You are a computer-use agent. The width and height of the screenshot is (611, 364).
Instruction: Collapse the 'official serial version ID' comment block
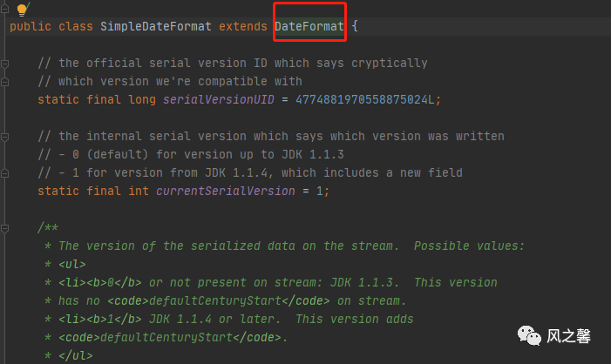4,64
